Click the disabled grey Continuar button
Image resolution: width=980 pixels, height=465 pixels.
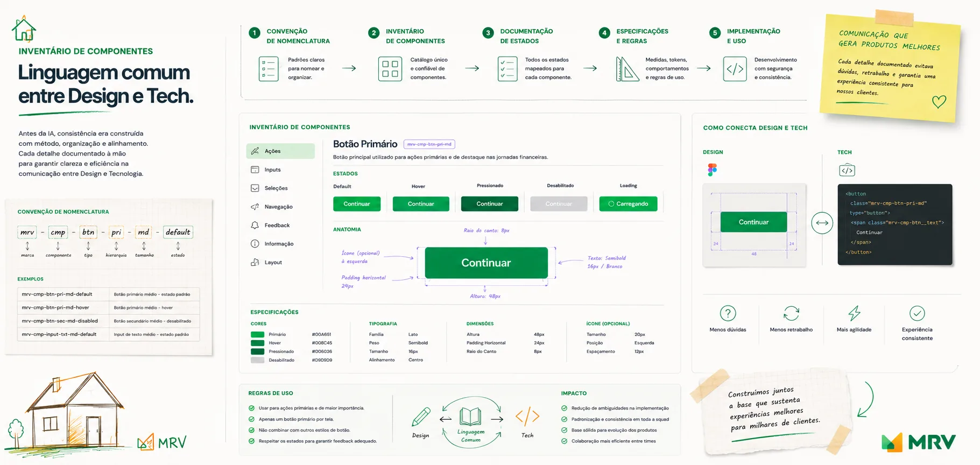click(x=559, y=204)
